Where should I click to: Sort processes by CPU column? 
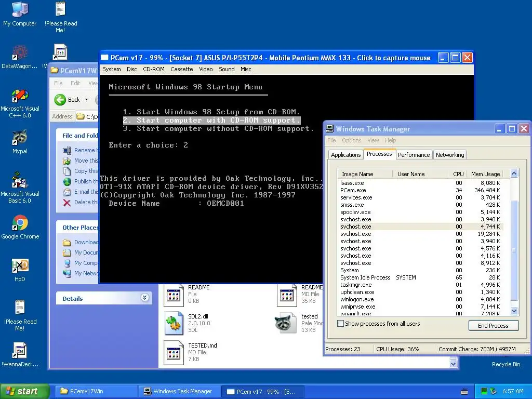click(x=458, y=174)
